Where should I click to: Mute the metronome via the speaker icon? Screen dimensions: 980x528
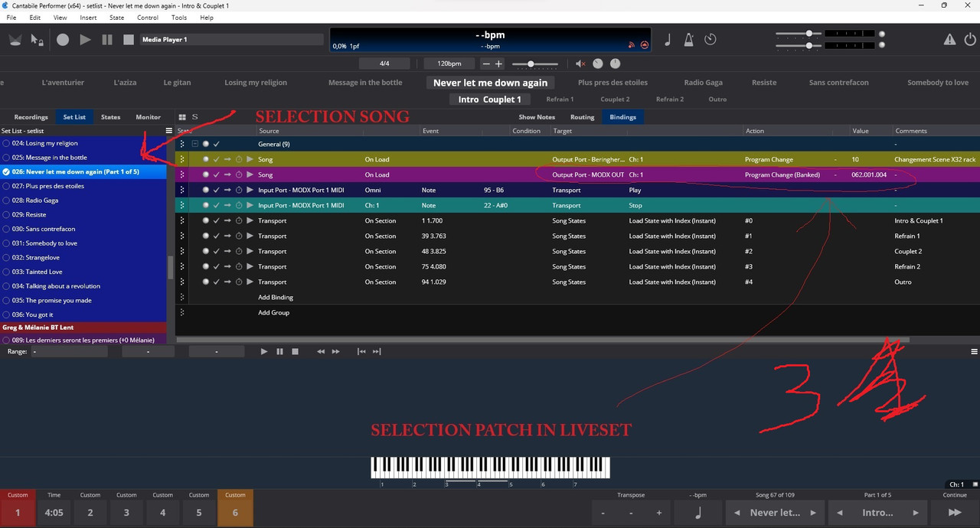(x=580, y=64)
